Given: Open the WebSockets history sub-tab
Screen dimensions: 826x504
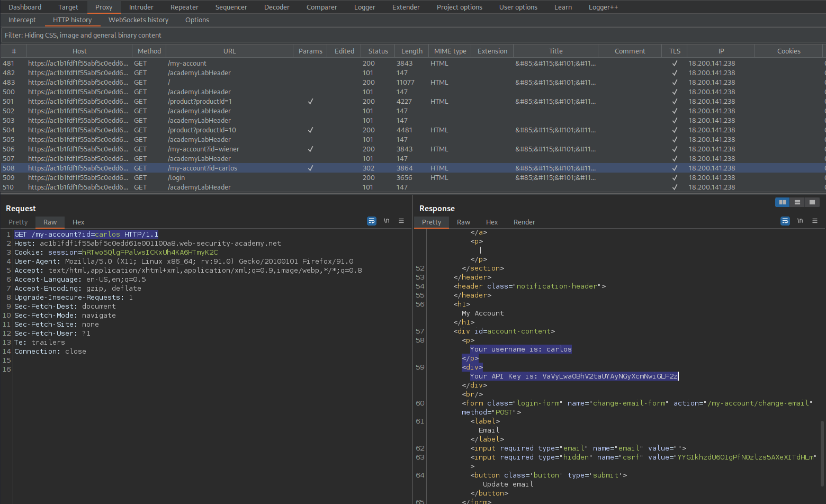Looking at the screenshot, I should (x=139, y=20).
